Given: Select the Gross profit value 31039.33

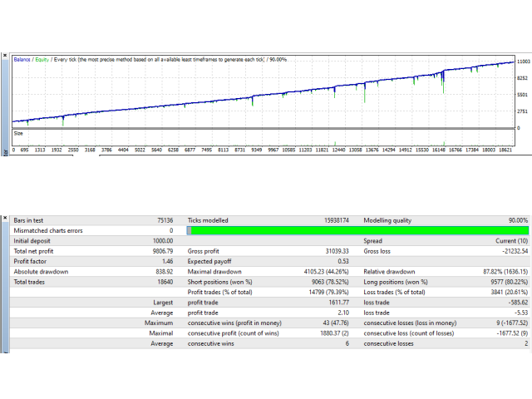Looking at the screenshot, I should click(337, 251).
